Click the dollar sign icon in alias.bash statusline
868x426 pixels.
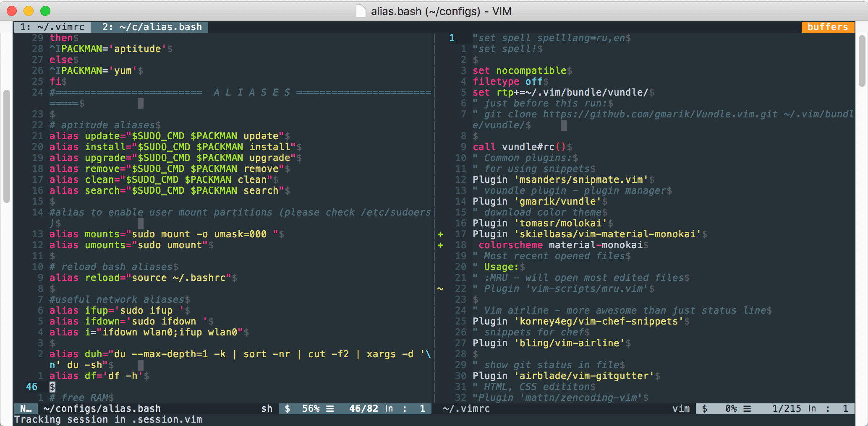tap(288, 408)
